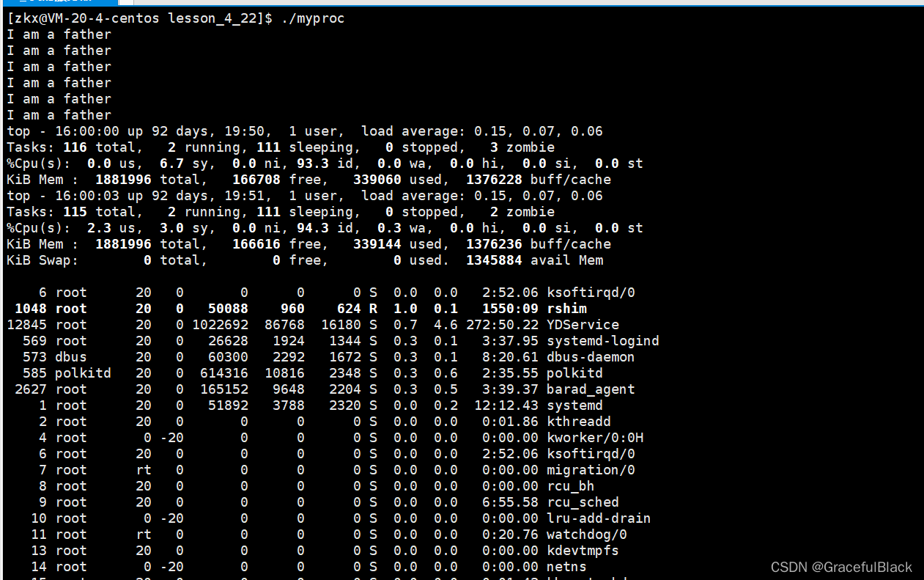Click the watchdog/0 process name
Image resolution: width=924 pixels, height=580 pixels.
(x=587, y=535)
